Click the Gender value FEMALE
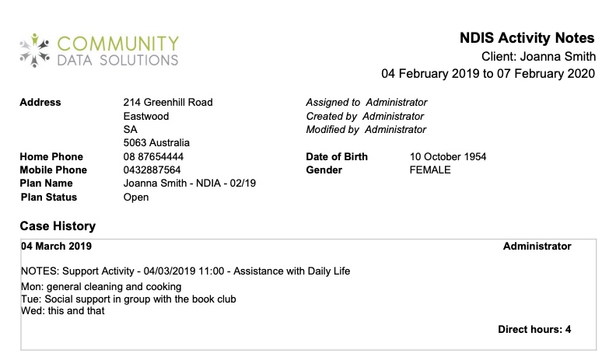This screenshot has height=364, width=609. tap(430, 170)
